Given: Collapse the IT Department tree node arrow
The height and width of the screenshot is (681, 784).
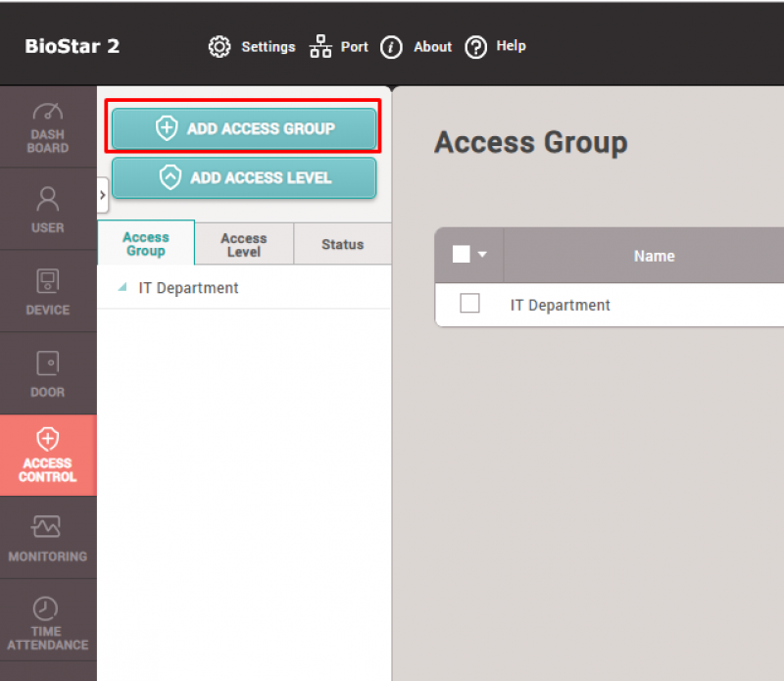Looking at the screenshot, I should (x=122, y=288).
